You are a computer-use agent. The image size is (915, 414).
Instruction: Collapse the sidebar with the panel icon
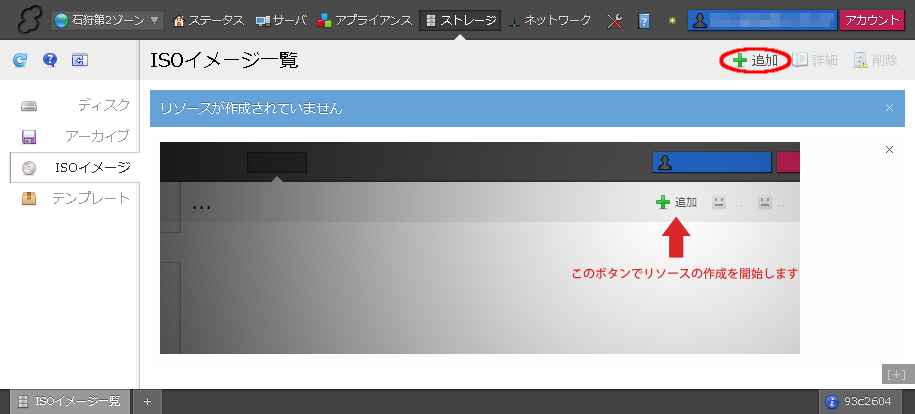click(80, 61)
